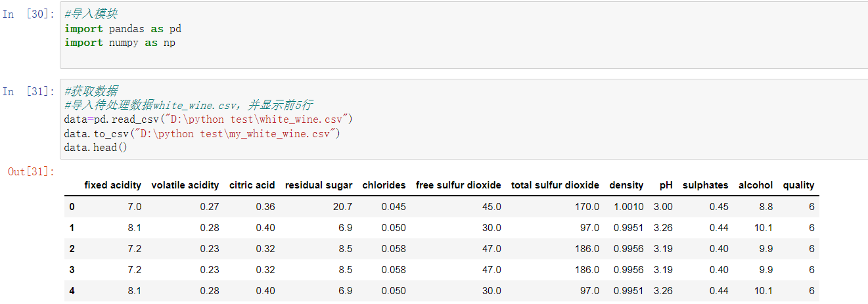Select the volatile acidity column header
The height and width of the screenshot is (304, 868).
pos(185,185)
